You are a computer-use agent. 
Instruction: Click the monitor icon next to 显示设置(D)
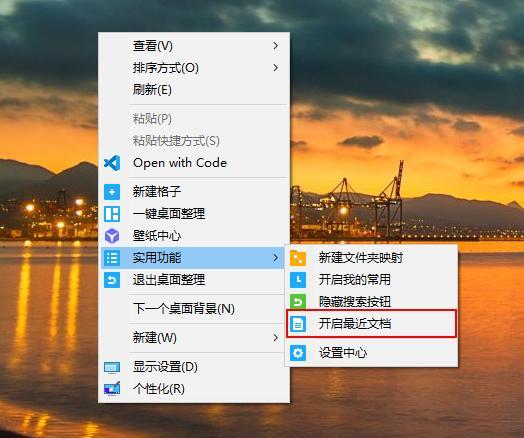click(112, 368)
